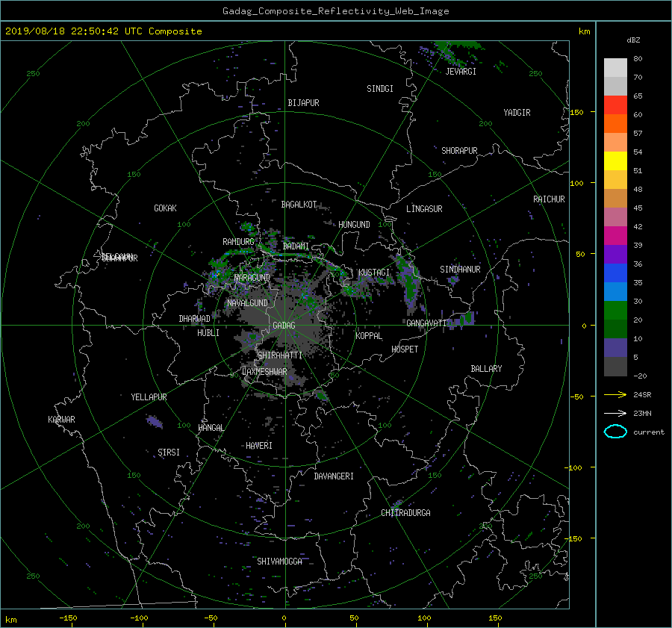
Task: Click the RAICHUR city label
Action: coord(549,199)
